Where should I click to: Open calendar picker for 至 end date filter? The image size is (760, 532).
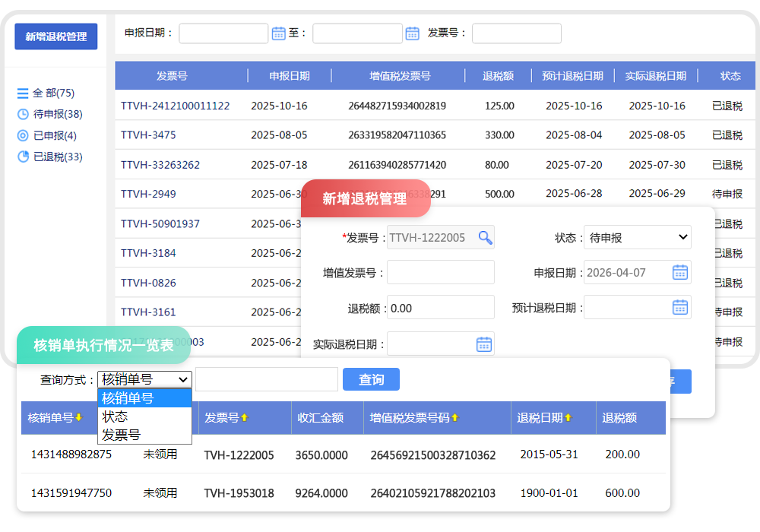(412, 33)
